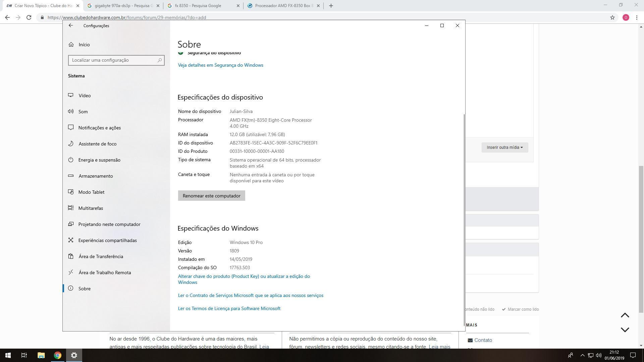Open network icon in system tray
The width and height of the screenshot is (644, 362).
591,355
